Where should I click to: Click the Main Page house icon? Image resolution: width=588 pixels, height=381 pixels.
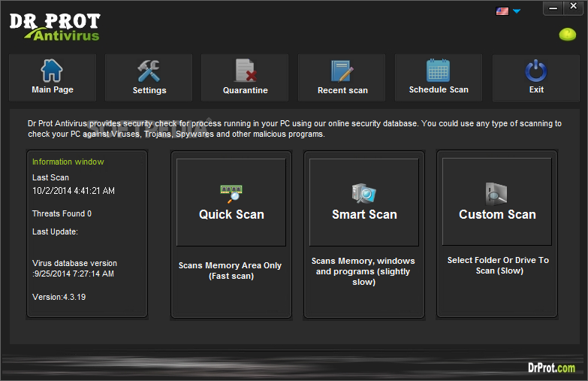pyautogui.click(x=52, y=71)
